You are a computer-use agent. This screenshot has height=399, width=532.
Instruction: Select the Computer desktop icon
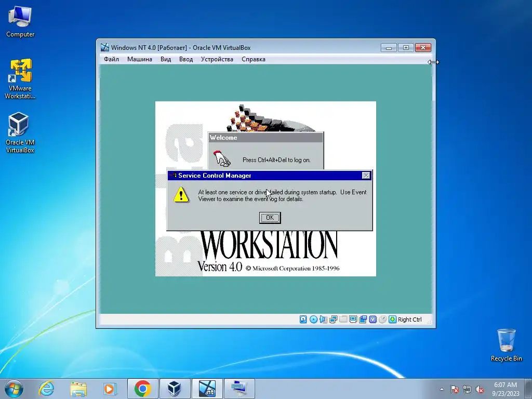pos(20,21)
